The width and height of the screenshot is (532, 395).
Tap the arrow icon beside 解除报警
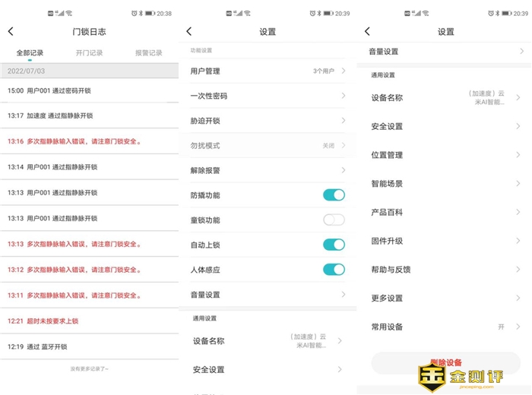click(344, 170)
